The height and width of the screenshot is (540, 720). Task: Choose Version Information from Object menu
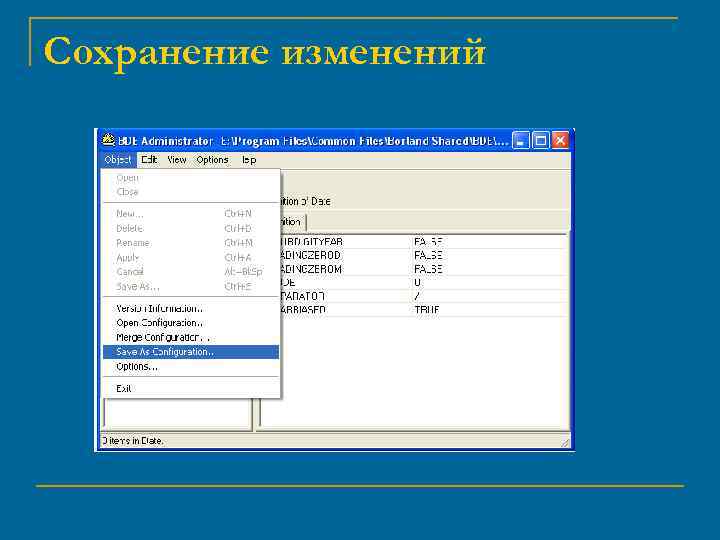coord(191,309)
